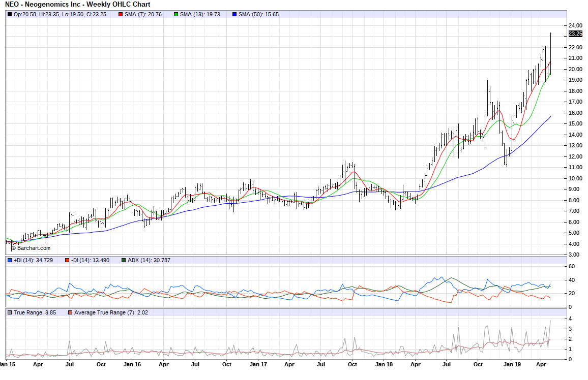Click the gray True Range legend marker

[9, 312]
